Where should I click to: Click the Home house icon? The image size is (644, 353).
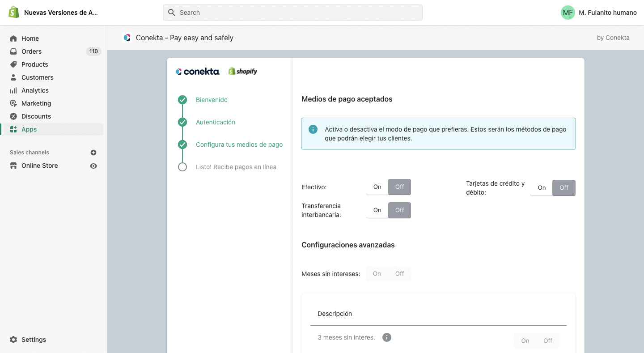point(13,38)
